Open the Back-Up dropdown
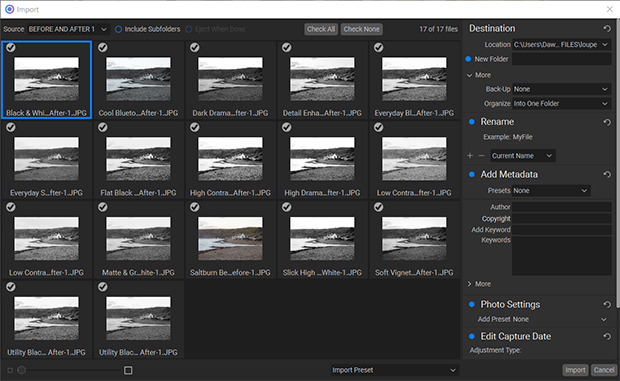620x381 pixels. pos(561,89)
